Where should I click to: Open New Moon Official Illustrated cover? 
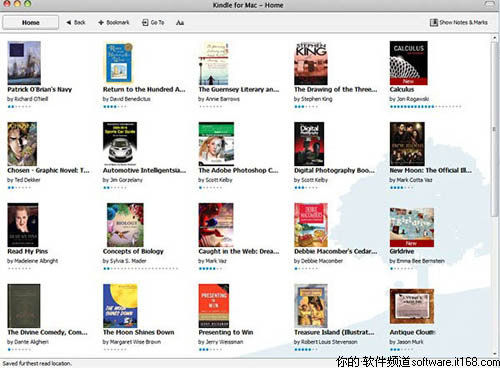coord(407,144)
